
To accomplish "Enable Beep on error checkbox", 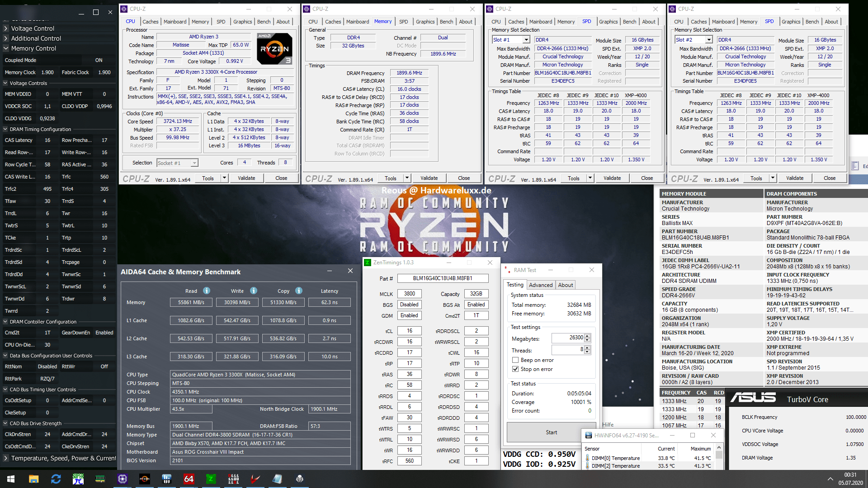I will 515,360.
